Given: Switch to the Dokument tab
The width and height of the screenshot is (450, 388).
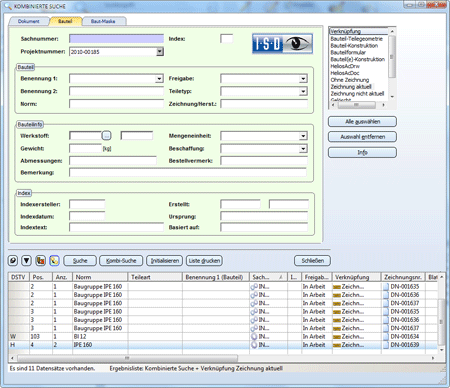Looking at the screenshot, I should (29, 21).
